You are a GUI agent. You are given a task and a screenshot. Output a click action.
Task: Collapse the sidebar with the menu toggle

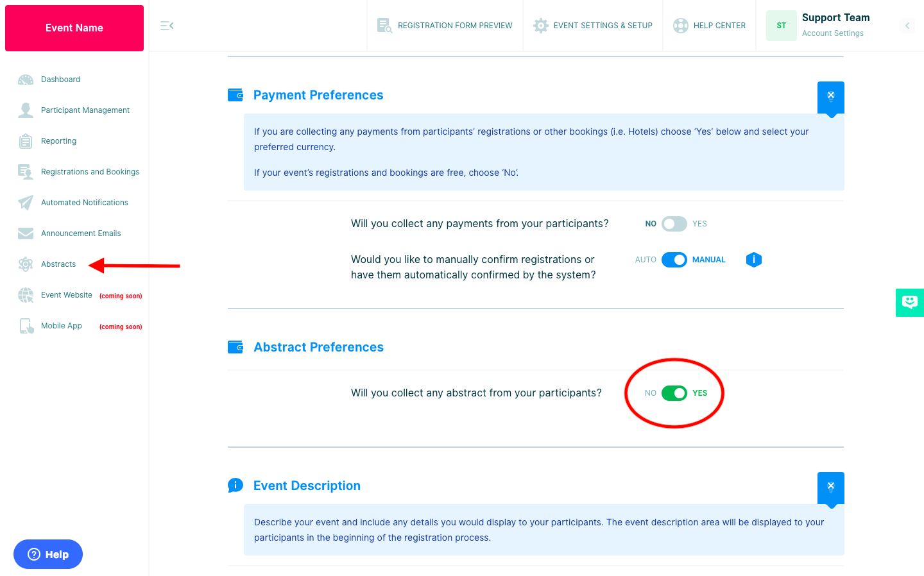[167, 26]
